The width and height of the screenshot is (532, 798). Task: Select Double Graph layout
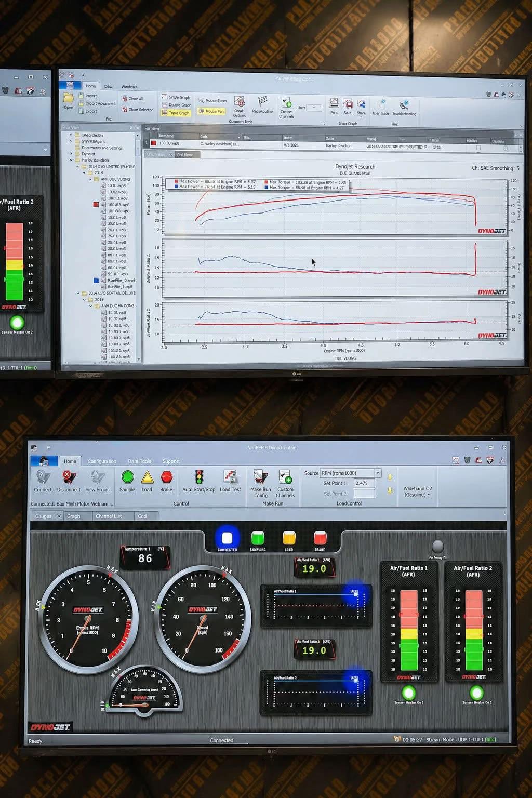(177, 105)
